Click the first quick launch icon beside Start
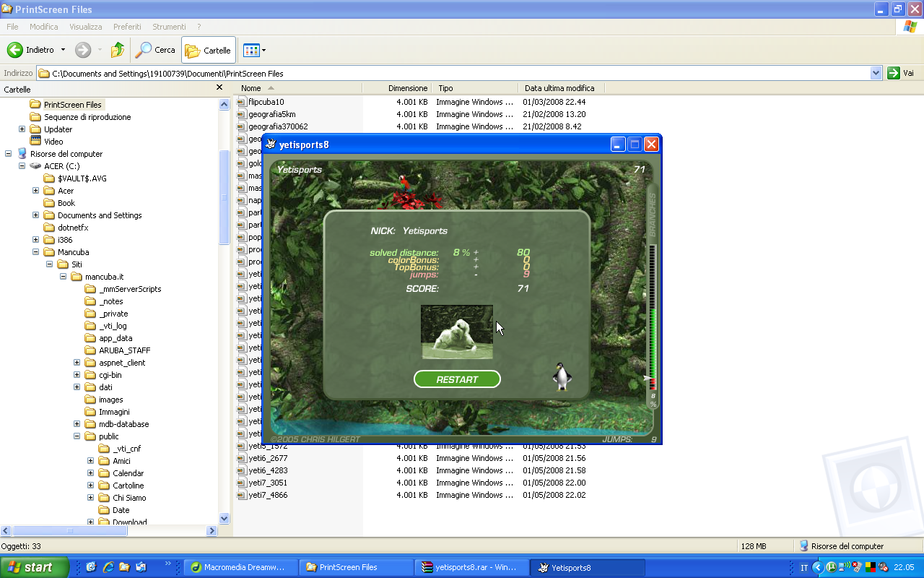Viewport: 924px width, 578px height. click(x=91, y=567)
